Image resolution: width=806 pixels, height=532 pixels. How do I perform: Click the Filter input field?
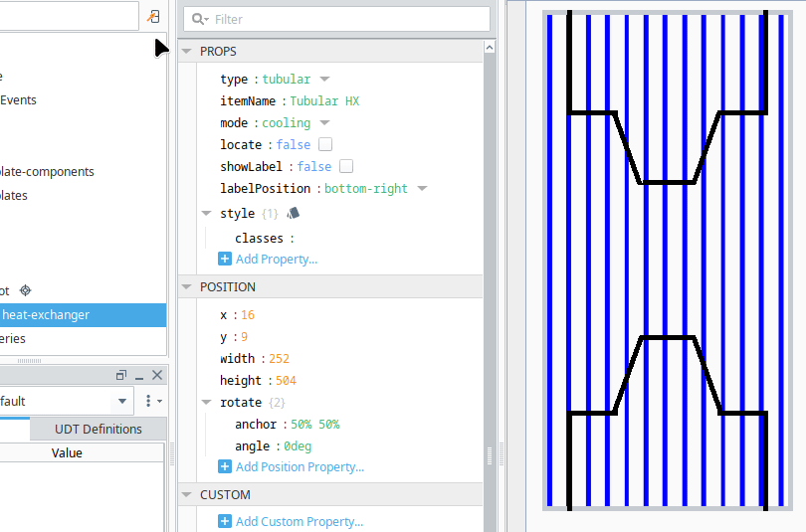point(336,19)
